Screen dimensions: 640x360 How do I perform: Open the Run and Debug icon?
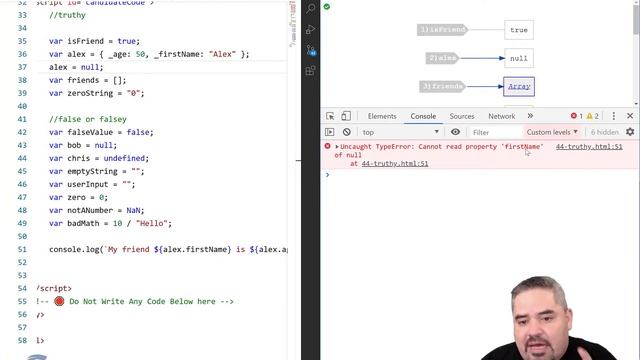pyautogui.click(x=311, y=29)
